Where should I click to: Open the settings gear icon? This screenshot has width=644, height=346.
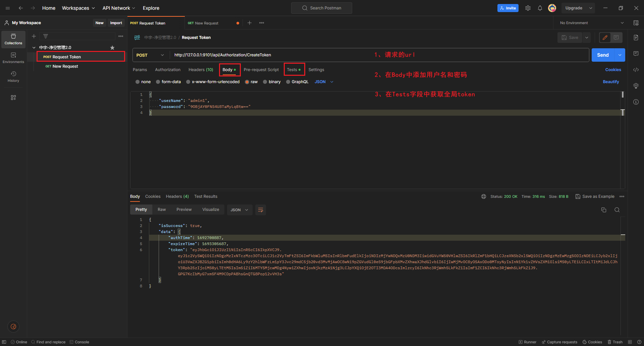tap(528, 8)
